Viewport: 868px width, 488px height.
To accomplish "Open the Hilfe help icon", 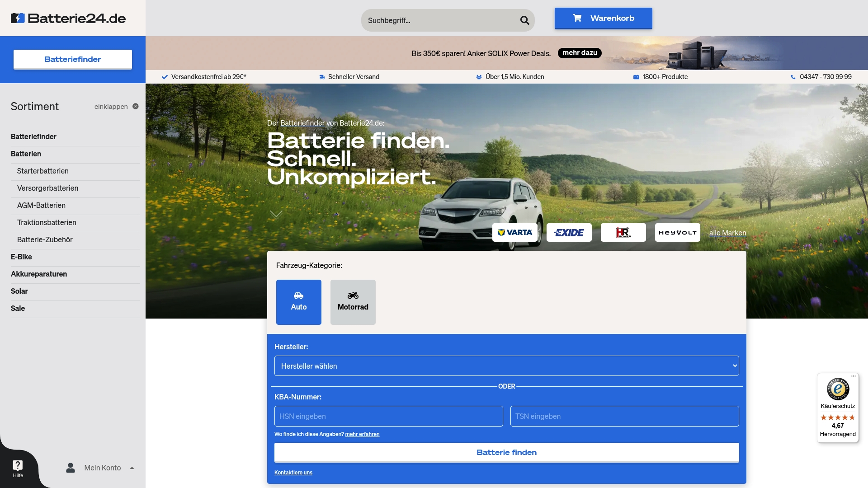I will click(x=17, y=469).
